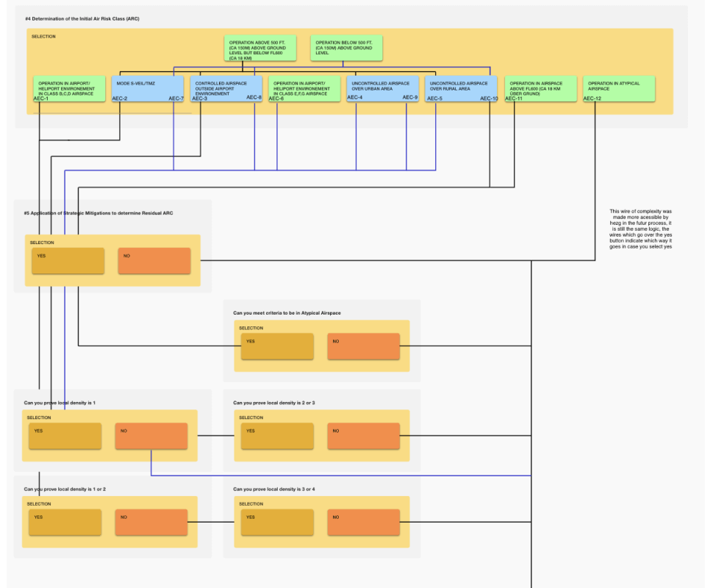Select the Mode S-Veil/TMZ box
The height and width of the screenshot is (588, 713).
coord(148,89)
